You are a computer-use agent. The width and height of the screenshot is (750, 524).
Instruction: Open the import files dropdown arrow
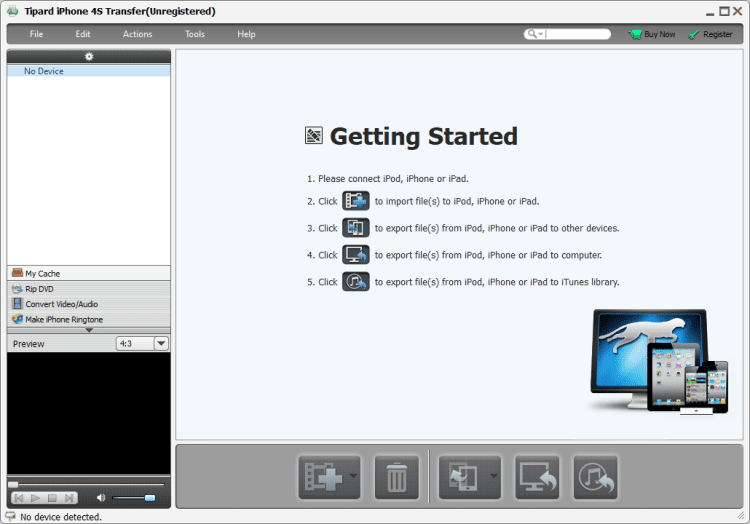coord(354,476)
